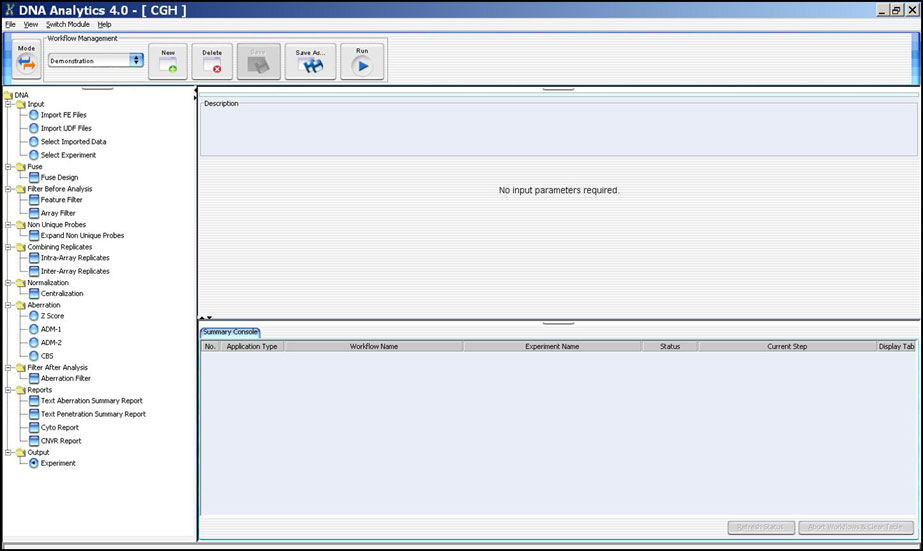Click the DNA root folder icon
This screenshot has width=923, height=551.
[8, 95]
